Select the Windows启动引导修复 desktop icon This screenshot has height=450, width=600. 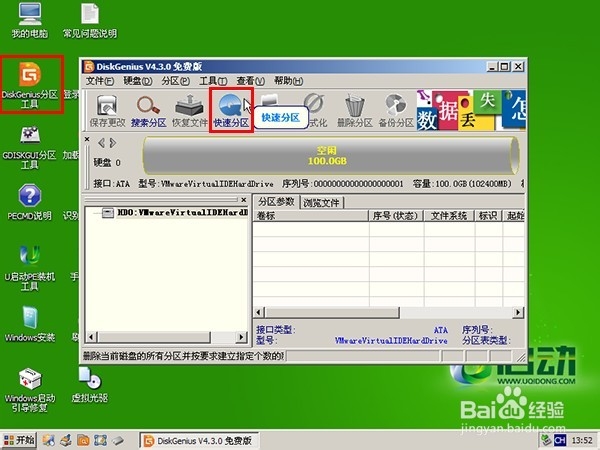coord(30,390)
